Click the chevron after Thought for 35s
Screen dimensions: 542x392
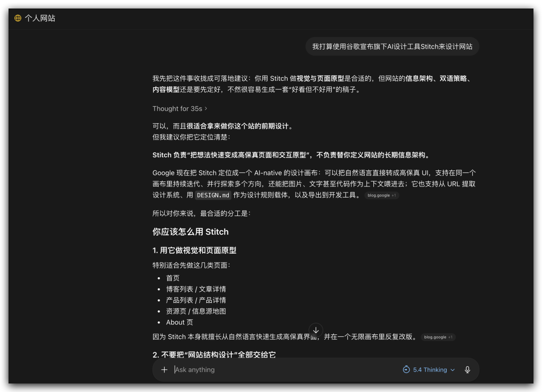(206, 108)
